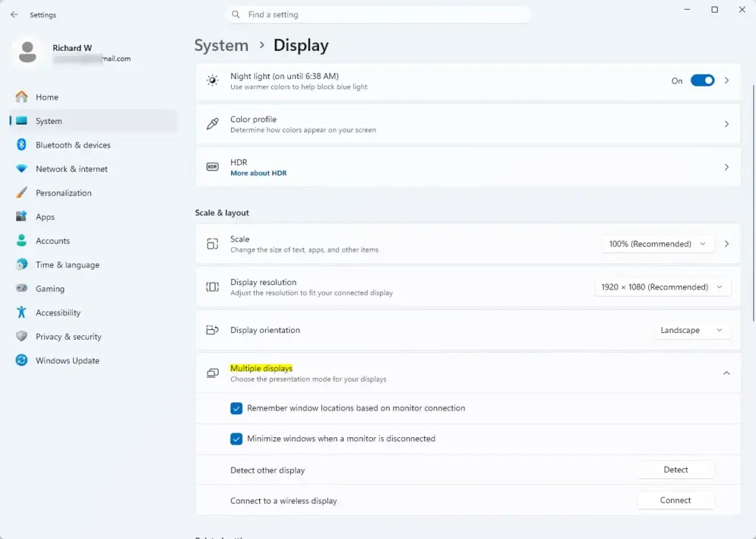Click the Scale & layout heading
756x539 pixels.
[x=221, y=213]
